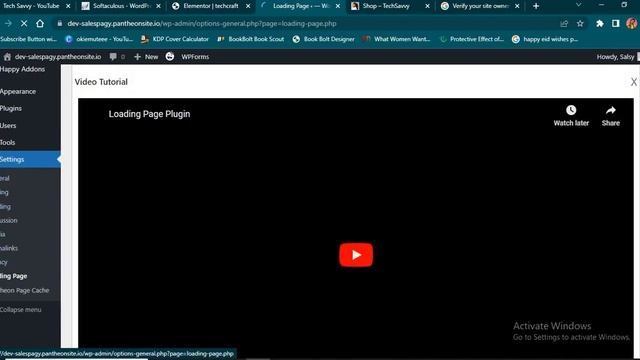Close the Softaculous tab

(x=158, y=6)
